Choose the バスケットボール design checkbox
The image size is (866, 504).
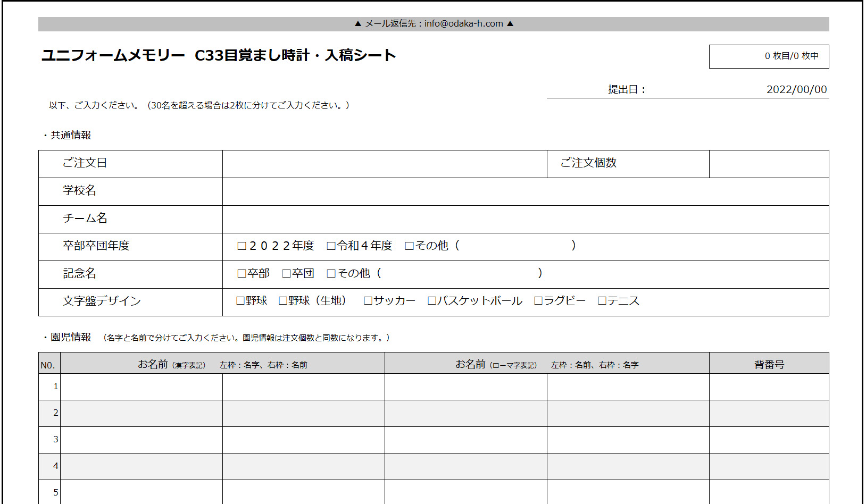pos(432,301)
